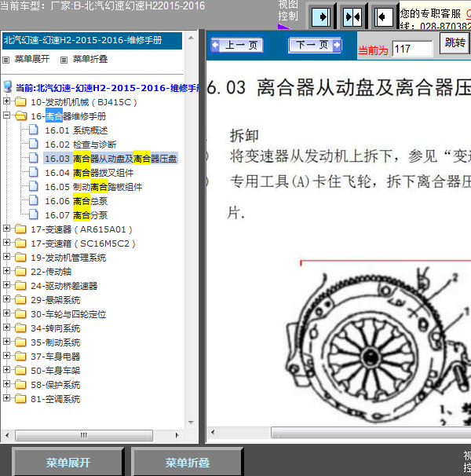Click the inward-arrows view control icon
Image resolution: width=471 pixels, height=476 pixels.
[352, 16]
